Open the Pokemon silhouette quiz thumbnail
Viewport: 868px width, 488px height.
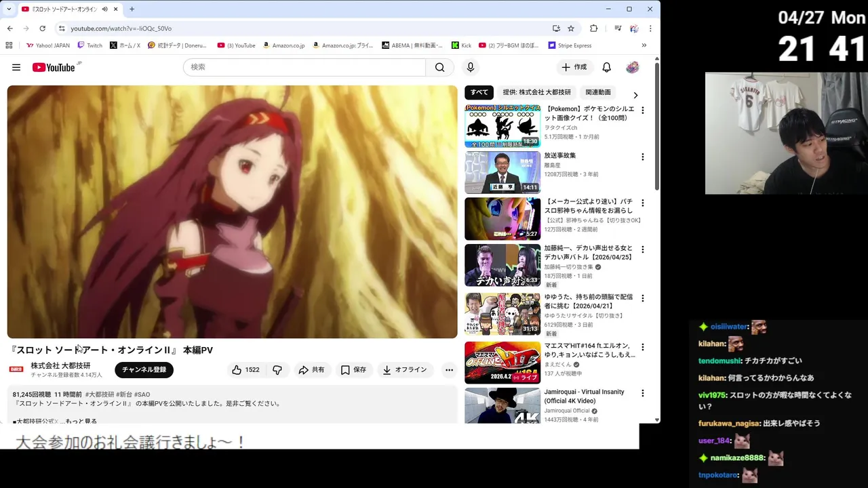tap(502, 126)
